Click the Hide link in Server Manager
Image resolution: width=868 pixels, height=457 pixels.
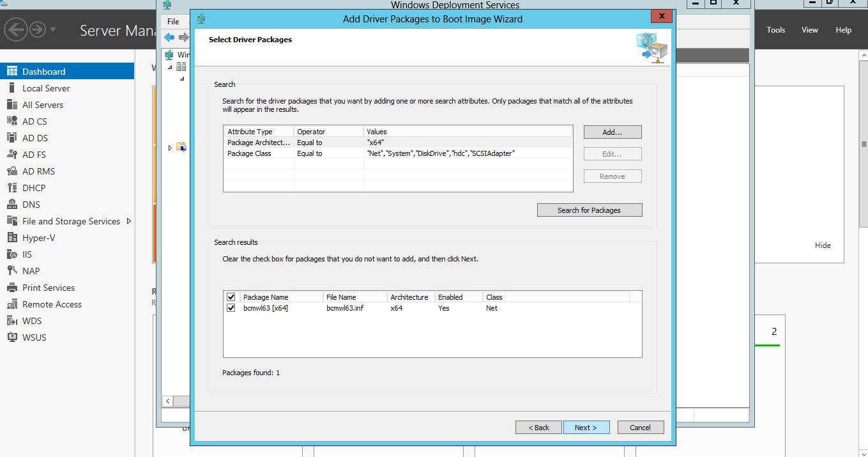tap(823, 245)
